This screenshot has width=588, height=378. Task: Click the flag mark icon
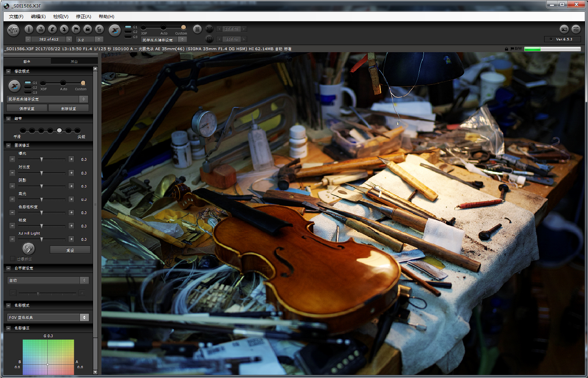click(76, 29)
